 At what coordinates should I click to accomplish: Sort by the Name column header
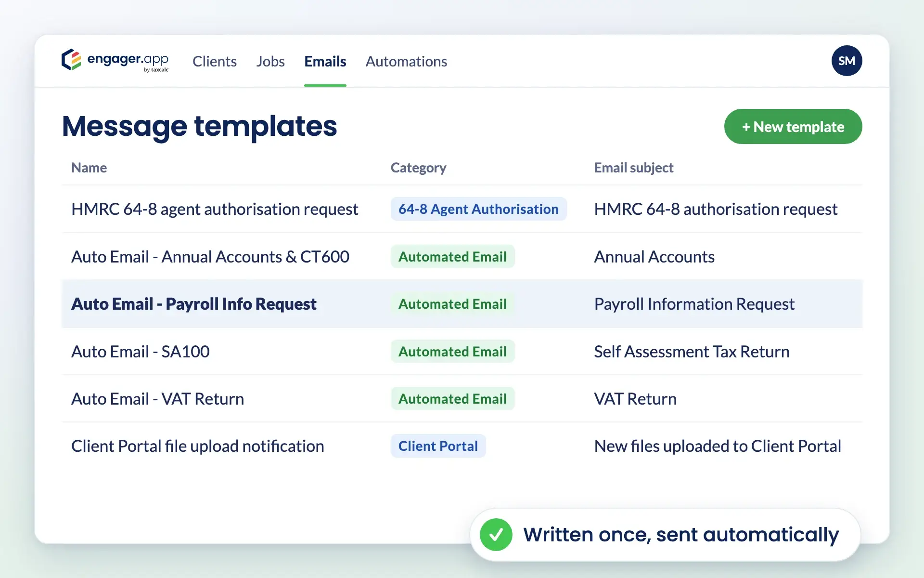coord(89,168)
